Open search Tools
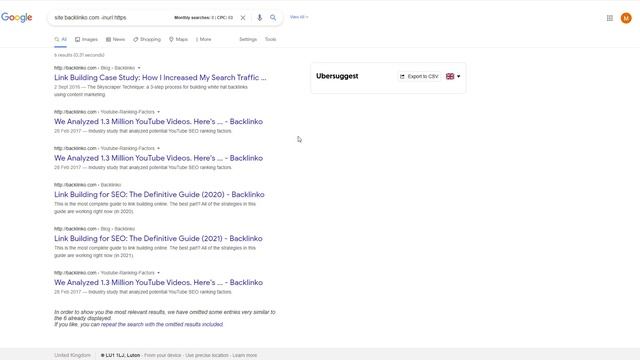The width and height of the screenshot is (640, 360). (271, 40)
